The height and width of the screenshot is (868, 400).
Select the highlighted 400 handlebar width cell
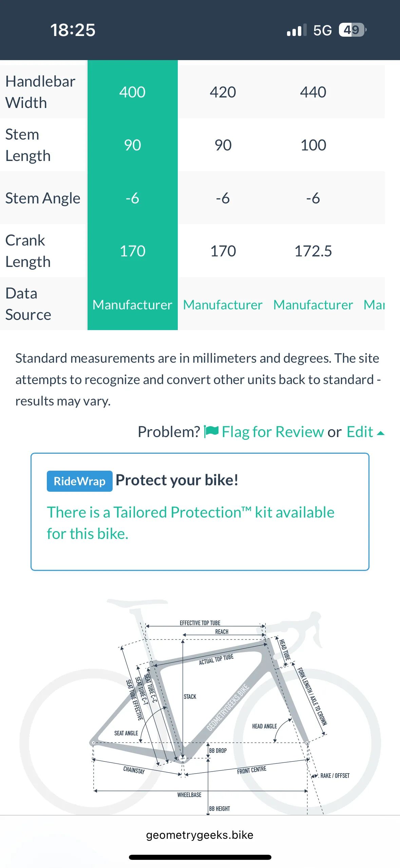click(132, 92)
